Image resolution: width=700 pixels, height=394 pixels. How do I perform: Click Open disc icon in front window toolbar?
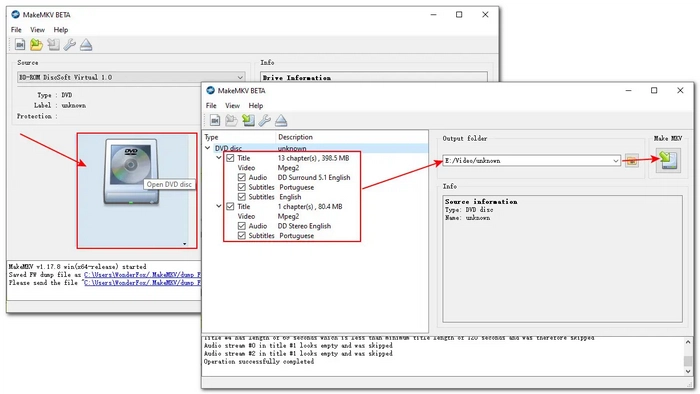pyautogui.click(x=231, y=120)
